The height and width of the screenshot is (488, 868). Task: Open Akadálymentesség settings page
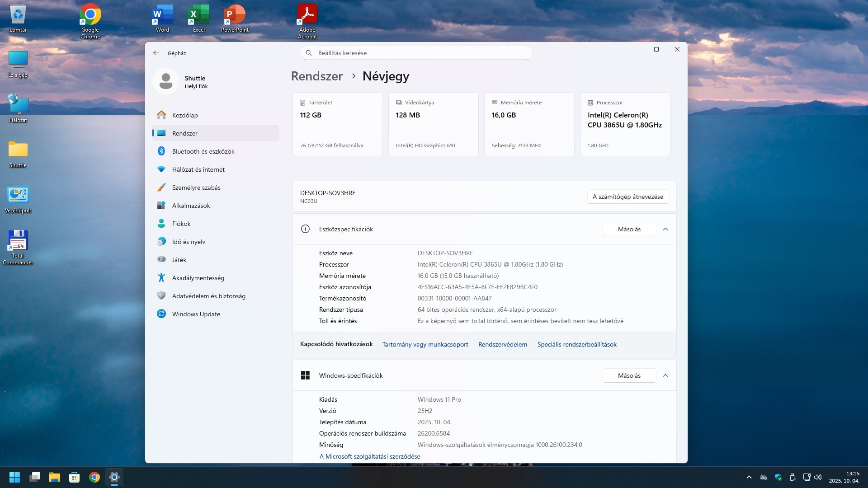pos(198,278)
